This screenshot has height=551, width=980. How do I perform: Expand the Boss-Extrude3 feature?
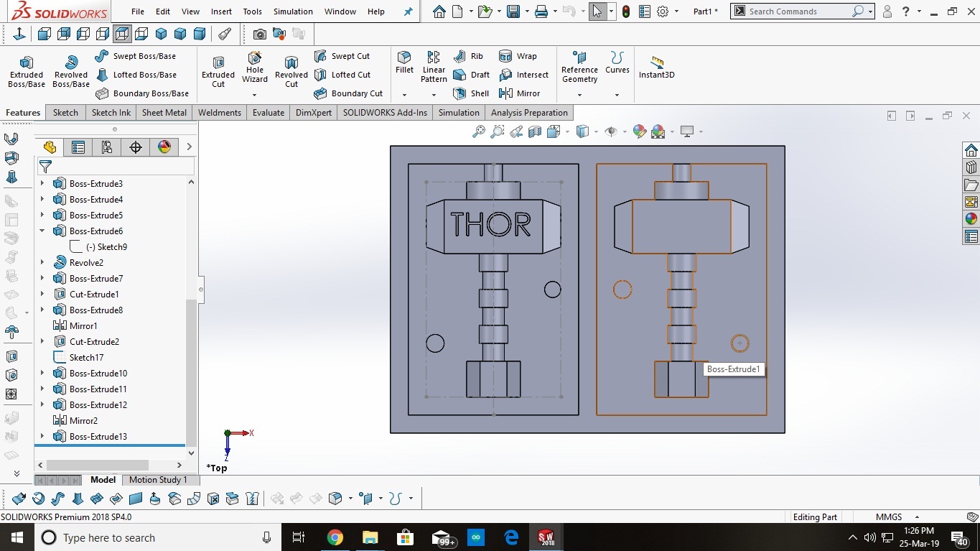pyautogui.click(x=42, y=184)
